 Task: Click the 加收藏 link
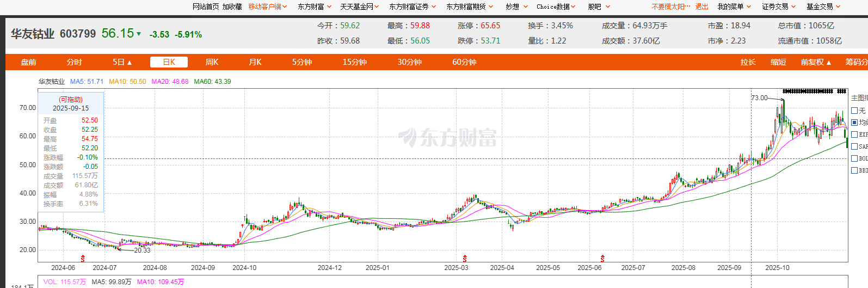point(232,7)
